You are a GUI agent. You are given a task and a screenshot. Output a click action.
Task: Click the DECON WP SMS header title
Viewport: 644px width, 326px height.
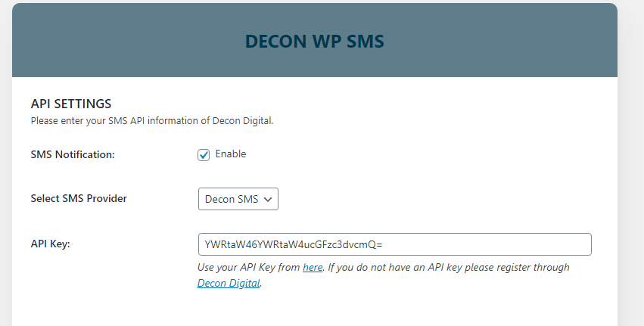[315, 42]
